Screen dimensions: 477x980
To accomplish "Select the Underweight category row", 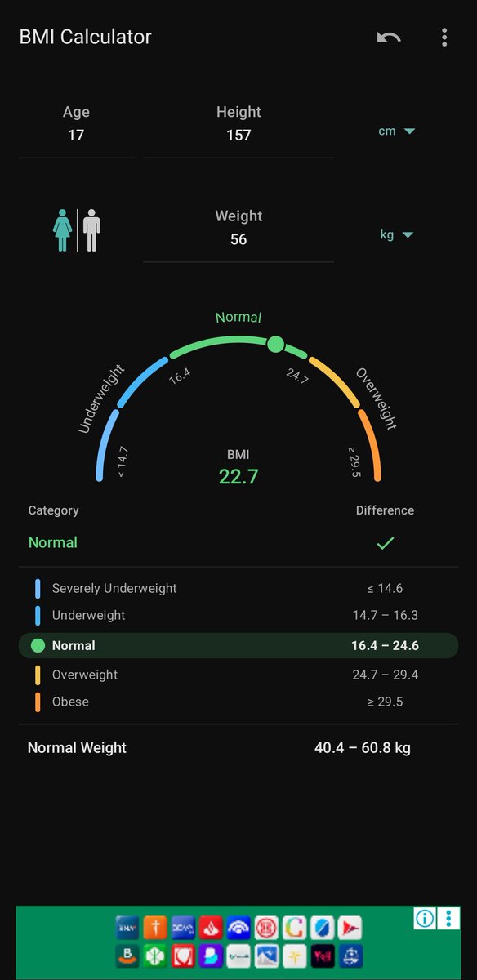I will point(238,615).
